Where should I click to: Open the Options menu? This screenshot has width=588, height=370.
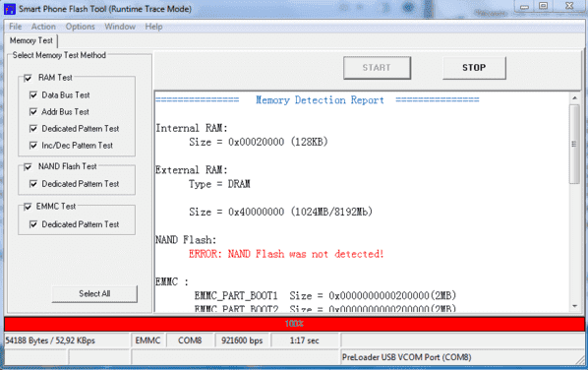81,27
